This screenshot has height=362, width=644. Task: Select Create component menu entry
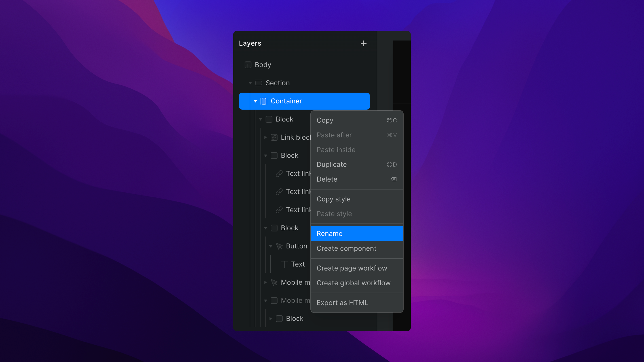[x=357, y=248]
